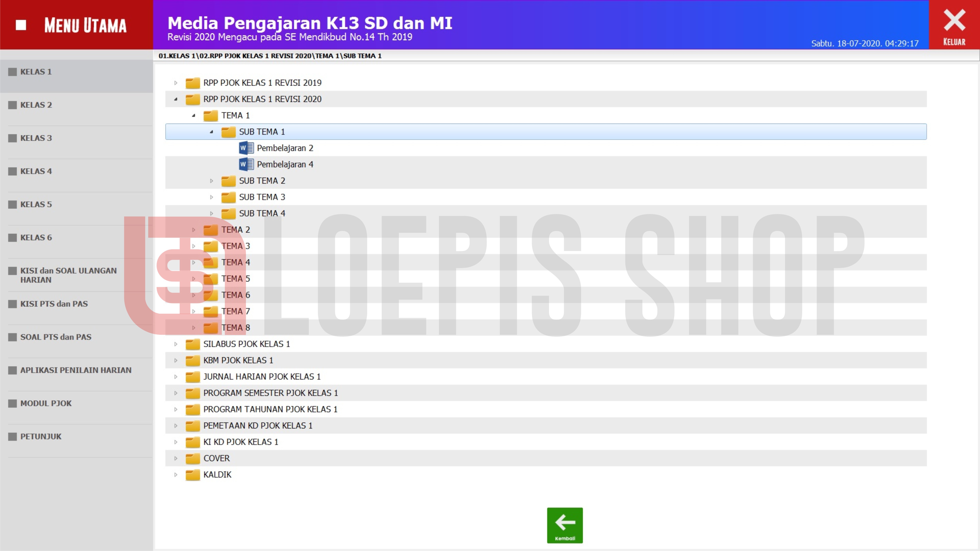The width and height of the screenshot is (980, 551).
Task: Select the SILABUS PJOK KELAS 1 folder icon
Action: tap(192, 344)
